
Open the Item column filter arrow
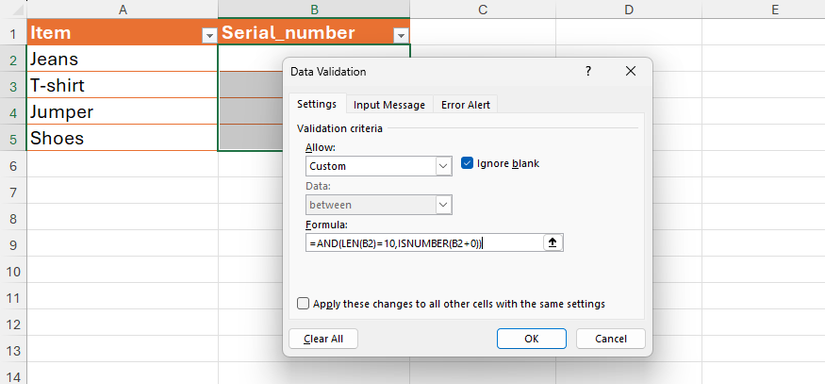(209, 36)
